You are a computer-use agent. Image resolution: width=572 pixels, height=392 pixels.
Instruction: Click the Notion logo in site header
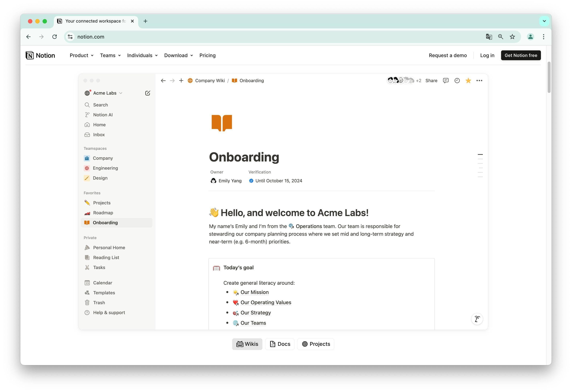tap(40, 55)
